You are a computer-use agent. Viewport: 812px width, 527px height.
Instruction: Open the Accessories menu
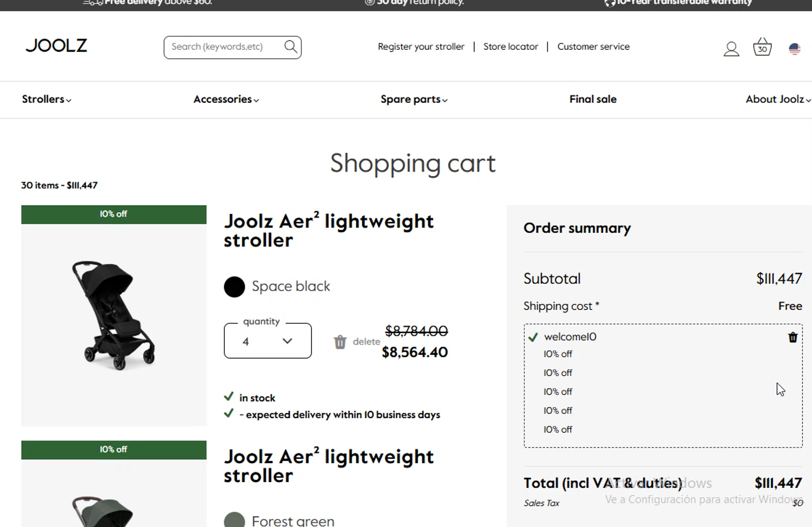(x=226, y=99)
